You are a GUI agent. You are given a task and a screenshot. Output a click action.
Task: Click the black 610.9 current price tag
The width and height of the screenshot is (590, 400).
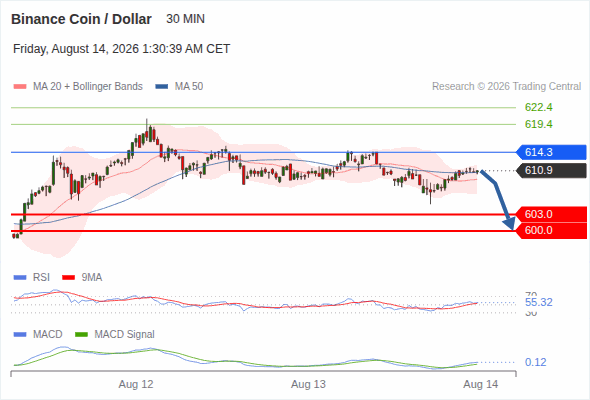tap(551, 170)
